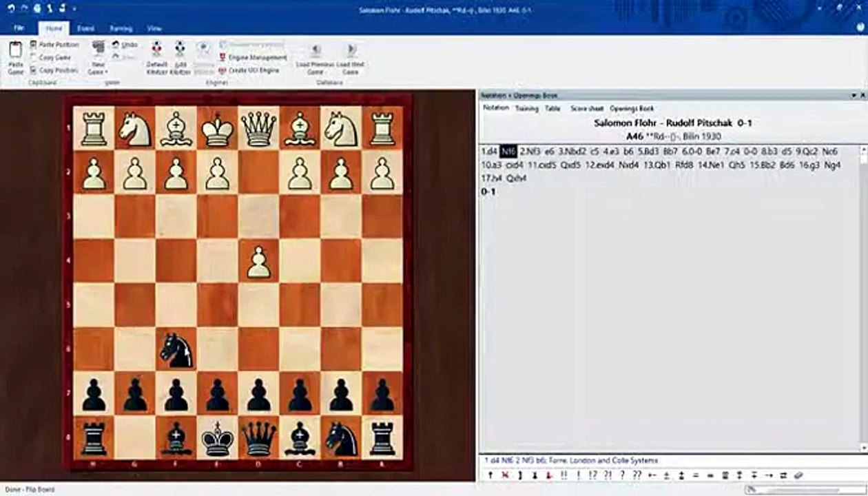Click the black queen on the board
The image size is (868, 496).
pyautogui.click(x=258, y=438)
